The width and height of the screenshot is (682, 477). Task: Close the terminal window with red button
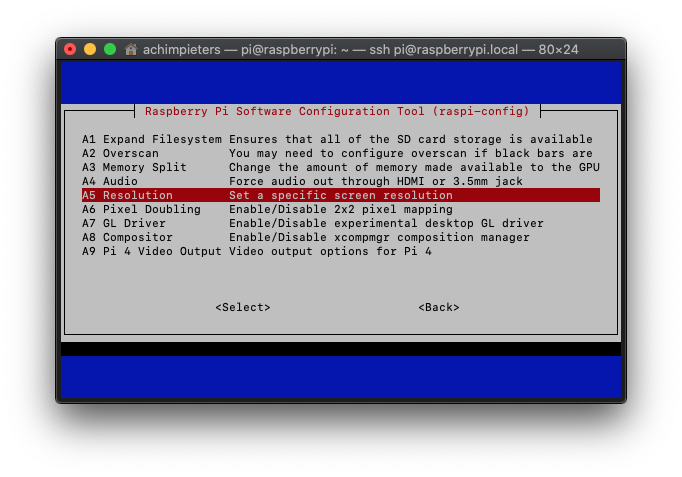tap(70, 49)
